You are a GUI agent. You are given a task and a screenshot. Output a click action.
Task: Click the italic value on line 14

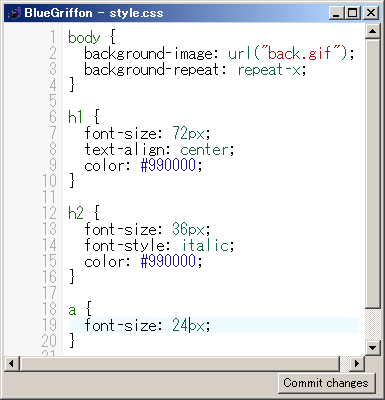coord(205,245)
